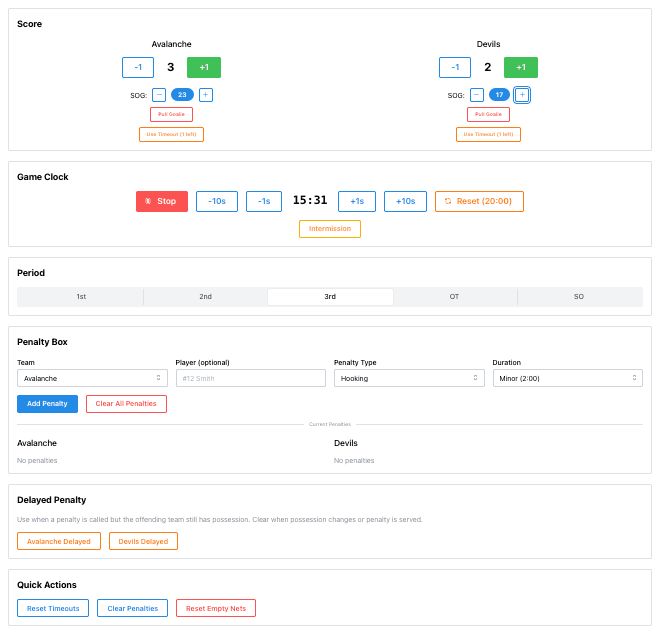This screenshot has height=634, width=662.
Task: Add 1 second to the clock
Action: (357, 201)
